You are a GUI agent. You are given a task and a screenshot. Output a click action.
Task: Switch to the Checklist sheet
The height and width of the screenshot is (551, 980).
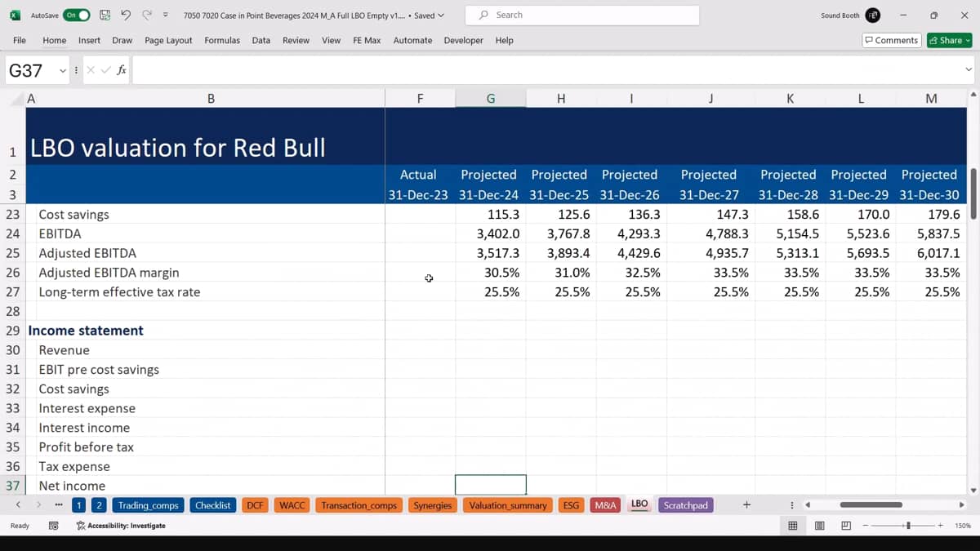[x=212, y=505]
